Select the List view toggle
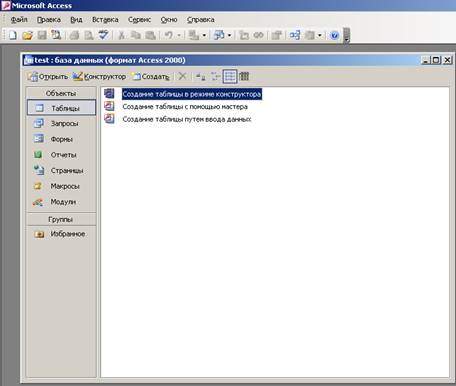Viewport: 456px width, 386px height. point(230,77)
